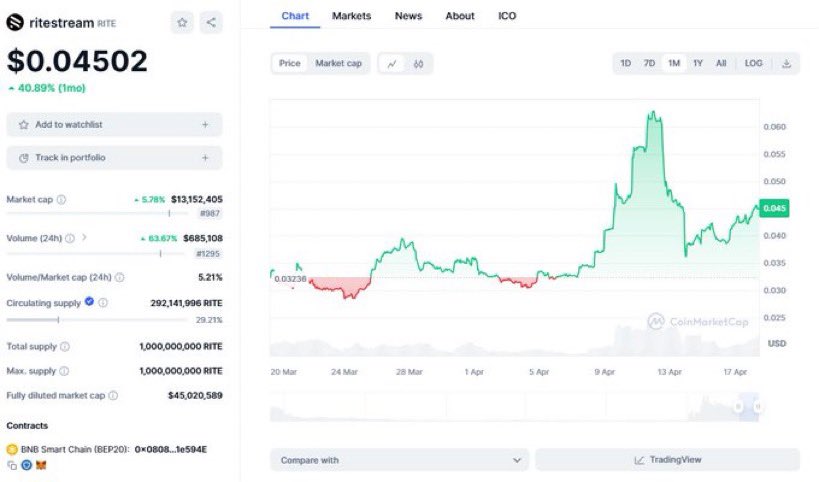Click the plus icon on Track in portfolio
Viewport: 819px width, 482px height.
click(205, 158)
